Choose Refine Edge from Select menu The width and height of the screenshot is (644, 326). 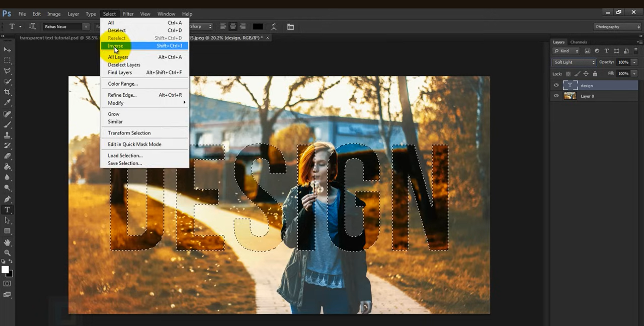[145, 95]
